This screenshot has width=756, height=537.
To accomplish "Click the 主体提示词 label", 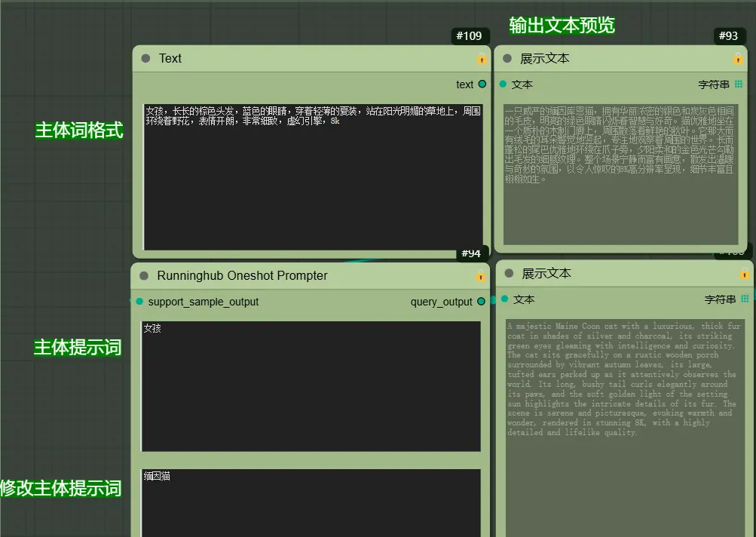I will tap(78, 348).
